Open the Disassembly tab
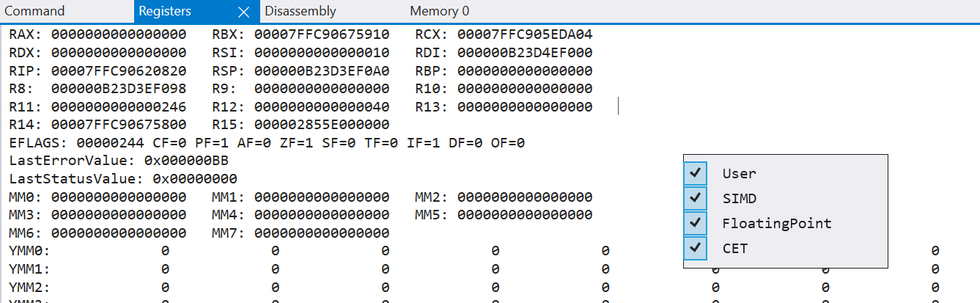 [x=301, y=11]
